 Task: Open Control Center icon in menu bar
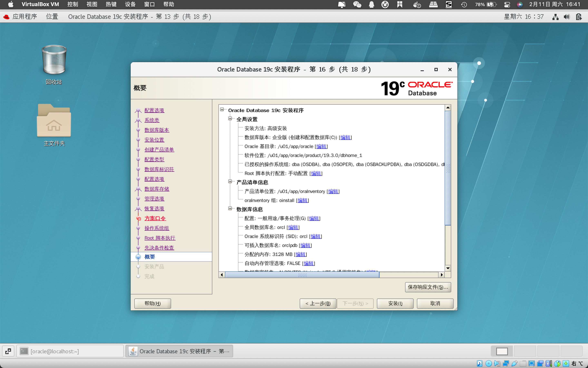[x=507, y=4]
